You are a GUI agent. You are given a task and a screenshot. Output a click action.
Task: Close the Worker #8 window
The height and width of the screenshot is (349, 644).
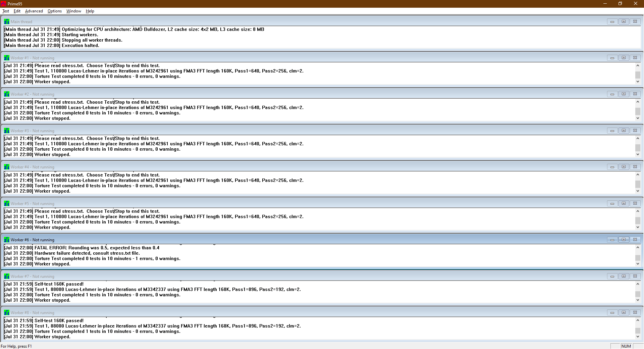tap(635, 312)
